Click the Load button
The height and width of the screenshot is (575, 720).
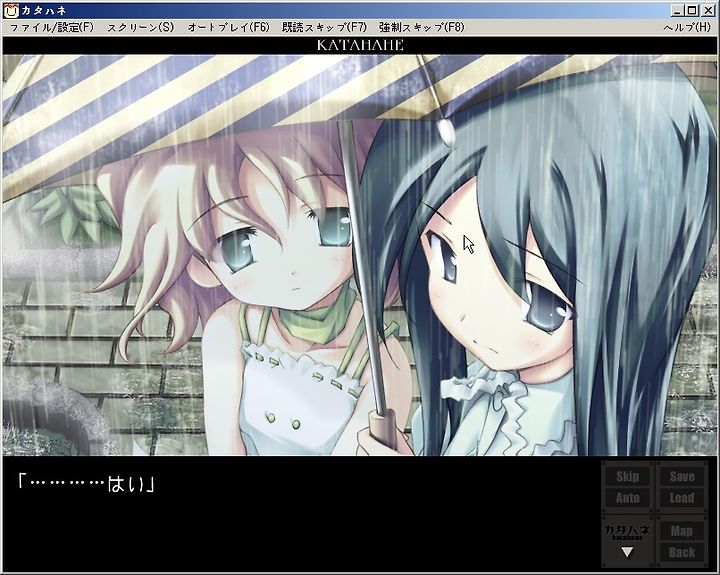pyautogui.click(x=682, y=498)
